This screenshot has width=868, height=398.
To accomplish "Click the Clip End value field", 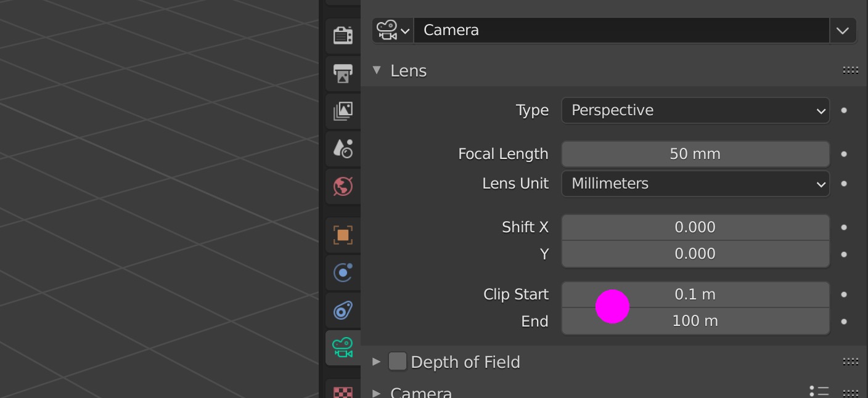I will tap(695, 320).
